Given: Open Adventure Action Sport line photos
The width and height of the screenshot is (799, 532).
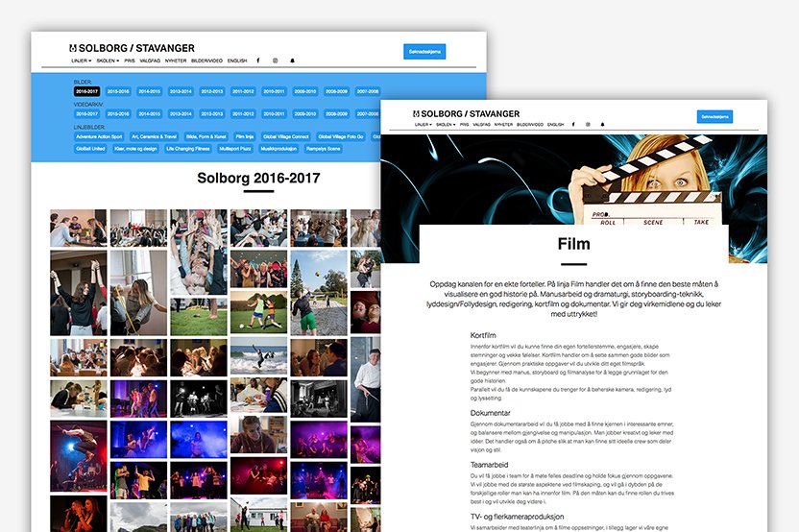Looking at the screenshot, I should (99, 136).
